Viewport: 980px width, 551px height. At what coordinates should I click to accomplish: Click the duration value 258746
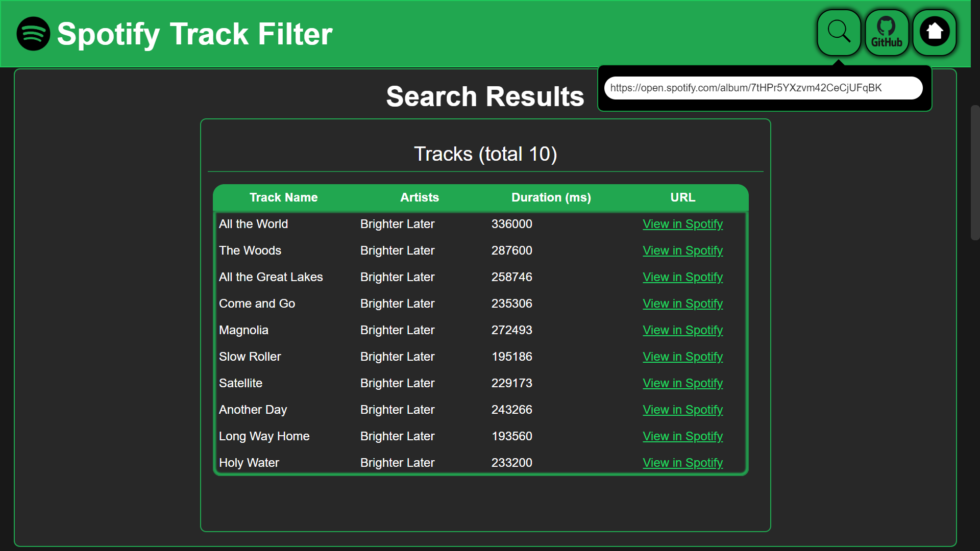511,277
